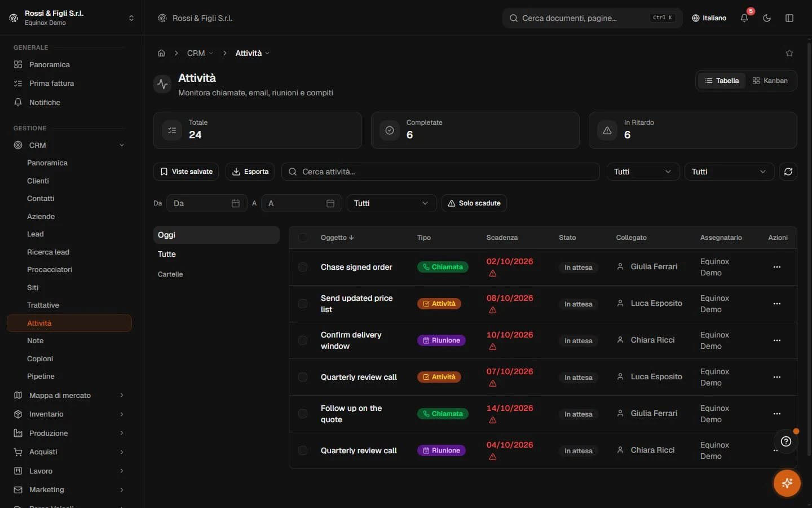Click the global Cerca documenti search box
This screenshot has height=508, width=812.
click(592, 18)
